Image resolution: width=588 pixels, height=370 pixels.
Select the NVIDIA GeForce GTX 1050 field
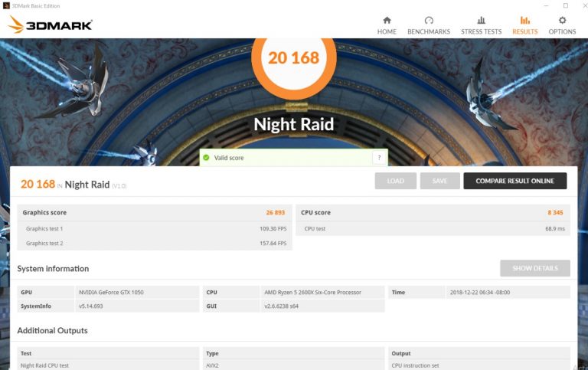tap(138, 292)
